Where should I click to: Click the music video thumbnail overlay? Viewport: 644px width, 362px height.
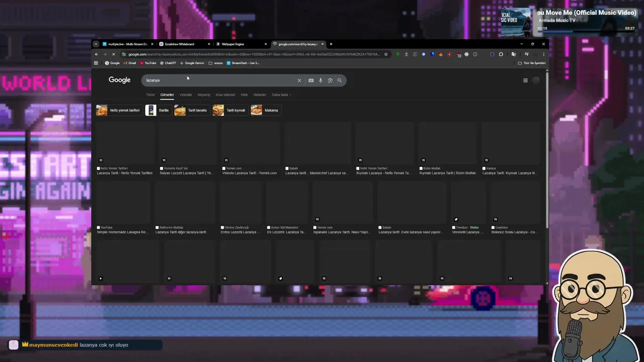(x=515, y=21)
